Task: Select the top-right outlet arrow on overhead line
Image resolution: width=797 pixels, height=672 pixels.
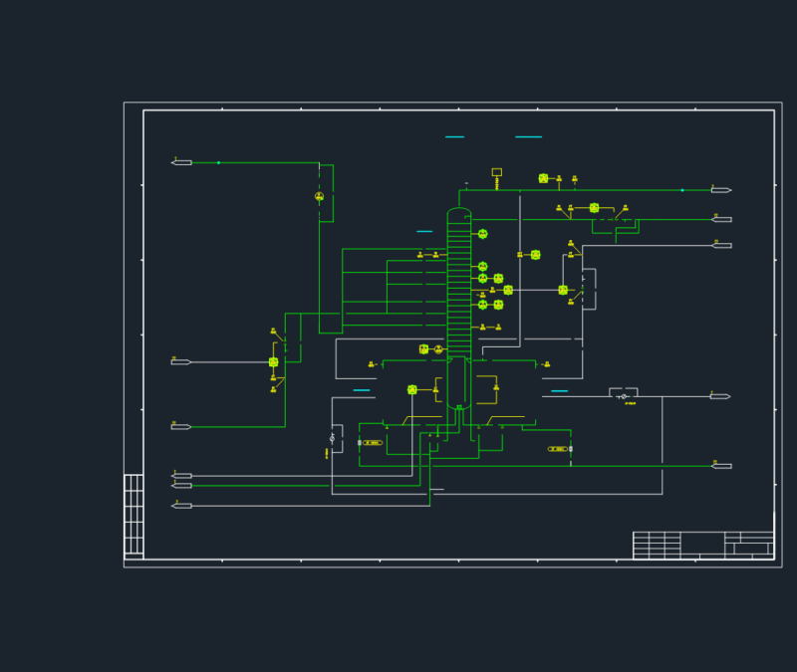Action: point(721,190)
